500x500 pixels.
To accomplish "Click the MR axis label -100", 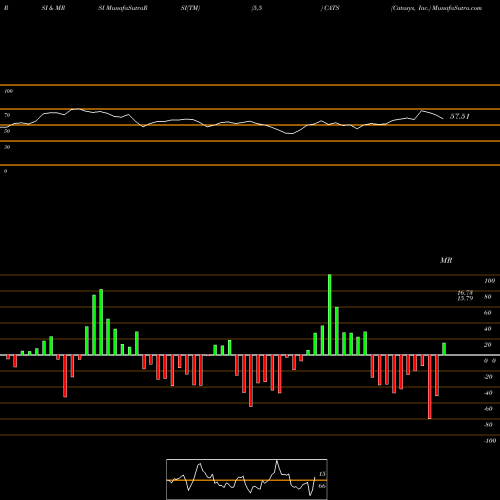I will [x=489, y=441].
